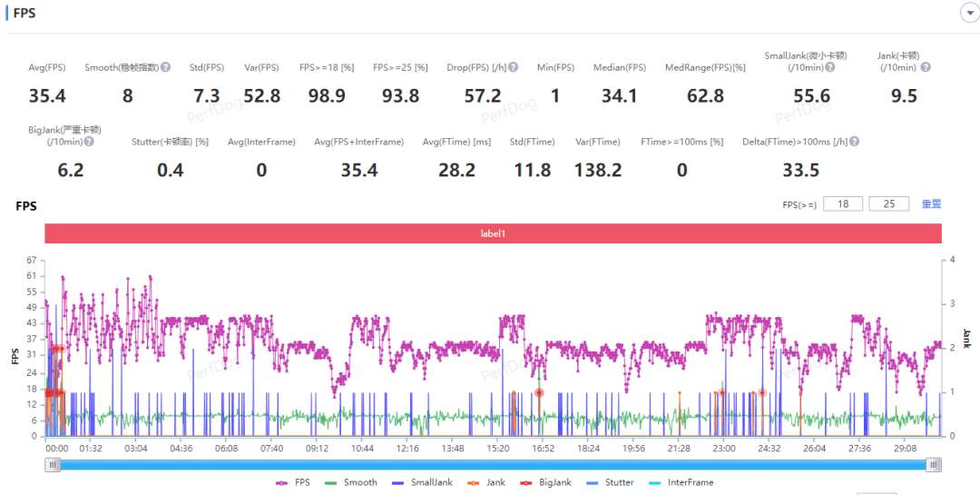This screenshot has width=980, height=495.
Task: Open help icon beside BigJank (/10min)
Action: [x=89, y=142]
